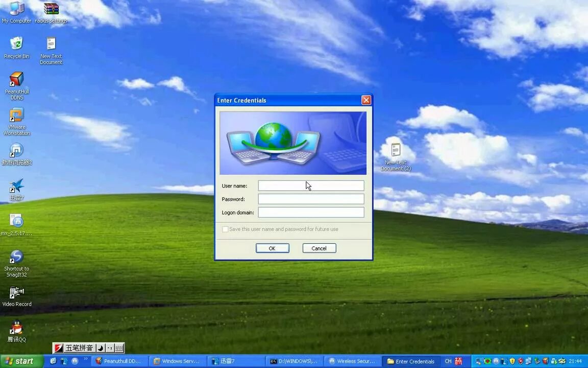This screenshot has height=368, width=588.
Task: Launch PeanutHull DDNS desktop shortcut
Action: (x=16, y=86)
